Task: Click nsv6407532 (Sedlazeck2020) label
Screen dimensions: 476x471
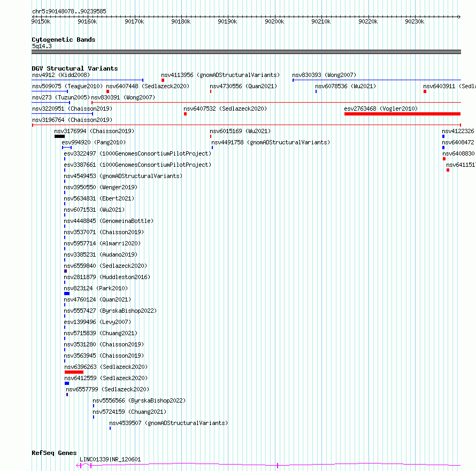Action: point(225,109)
